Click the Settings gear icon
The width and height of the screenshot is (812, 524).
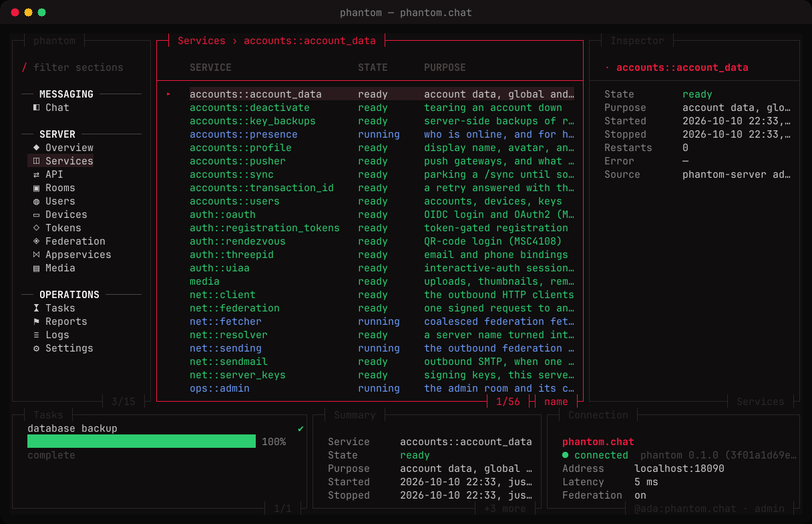[x=37, y=348]
